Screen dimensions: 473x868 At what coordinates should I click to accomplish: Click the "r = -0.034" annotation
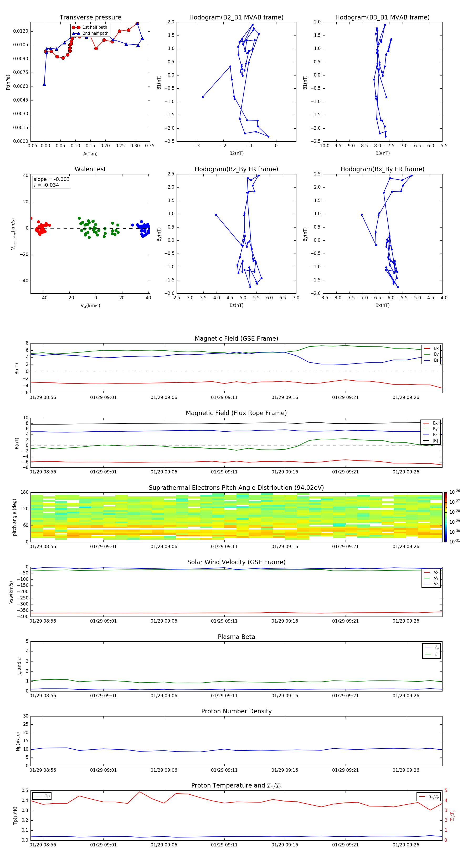click(x=47, y=185)
